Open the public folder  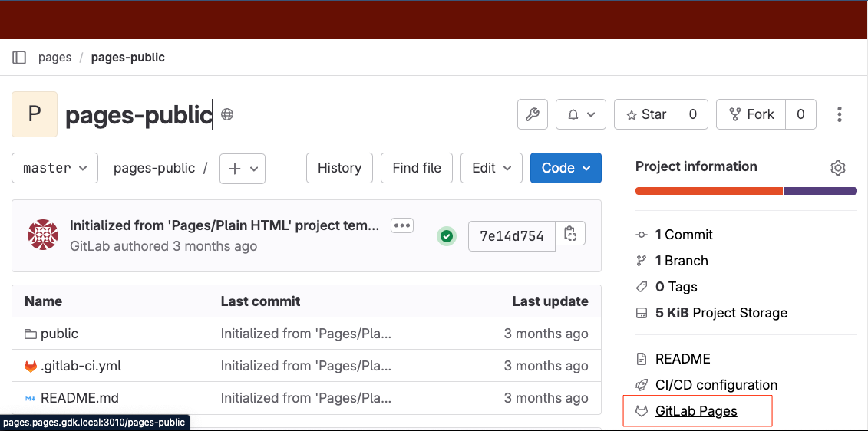[x=59, y=334]
